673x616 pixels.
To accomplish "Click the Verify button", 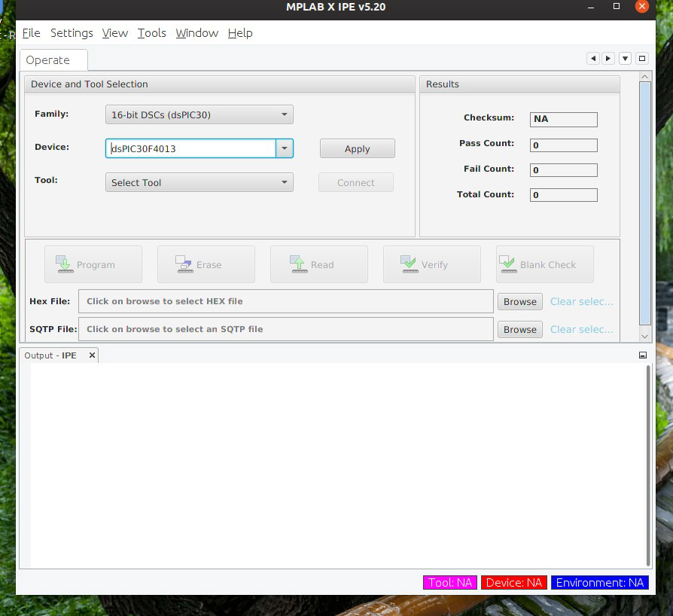I will pyautogui.click(x=432, y=264).
